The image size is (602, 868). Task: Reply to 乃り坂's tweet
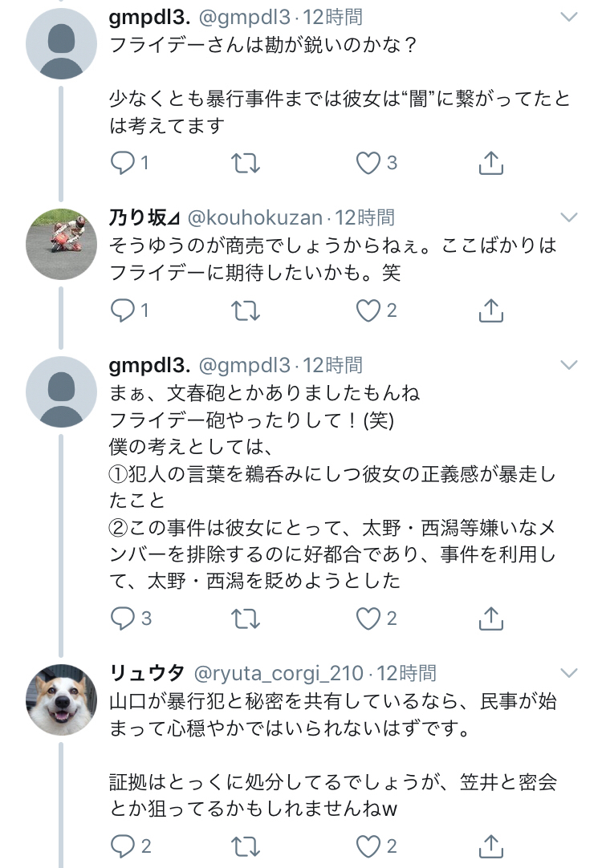coord(123,310)
